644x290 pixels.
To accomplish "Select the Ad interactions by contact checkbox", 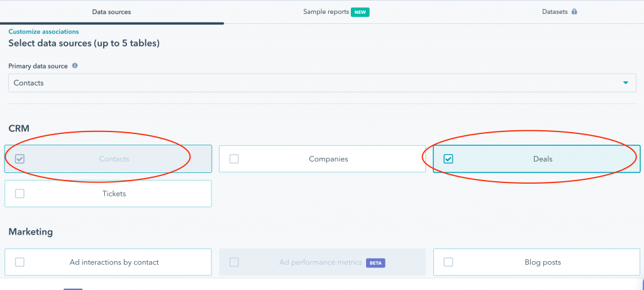I will click(x=19, y=262).
